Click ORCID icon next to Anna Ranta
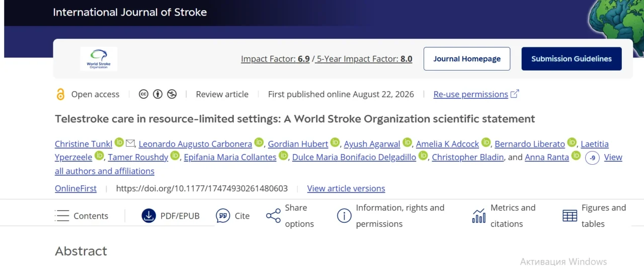This screenshot has width=644, height=266. [x=576, y=156]
